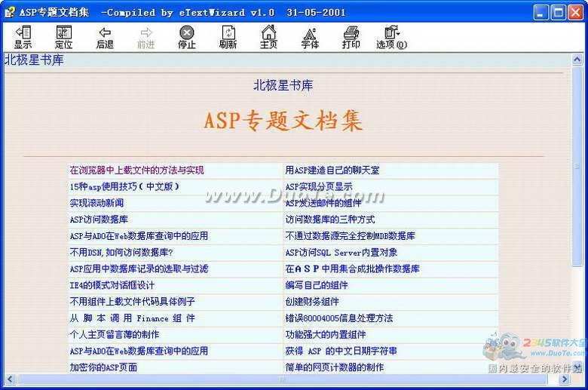Click the greyed 前进 (Forward) icon
Screen dimensions: 588x390
coord(146,38)
